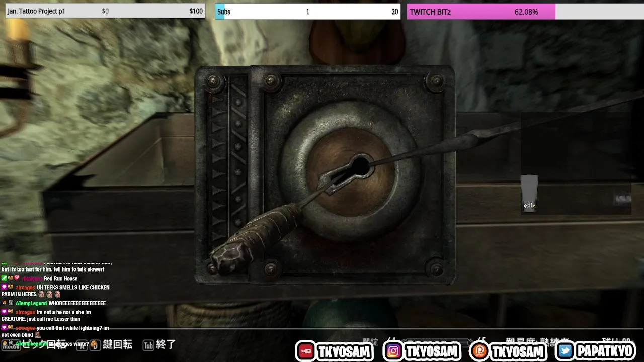The height and width of the screenshot is (362, 644).
Task: Click the Twitter bird icon
Action: (565, 351)
